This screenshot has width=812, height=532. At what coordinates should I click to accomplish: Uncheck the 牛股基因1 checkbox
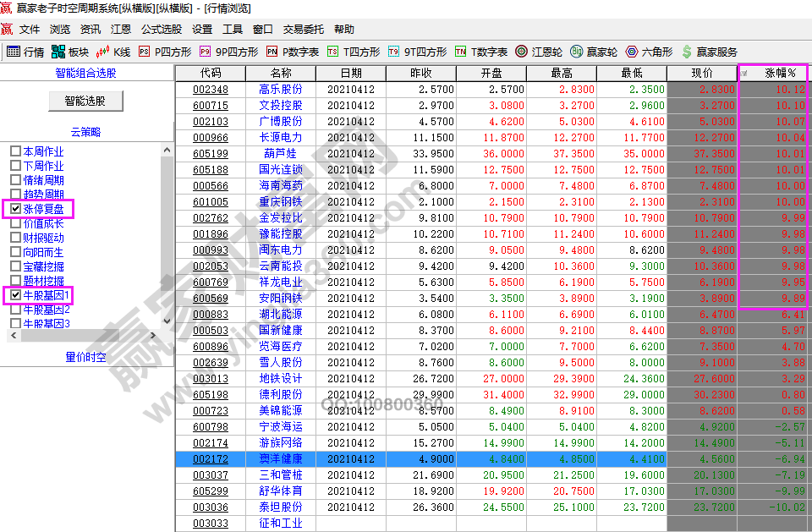click(x=15, y=295)
